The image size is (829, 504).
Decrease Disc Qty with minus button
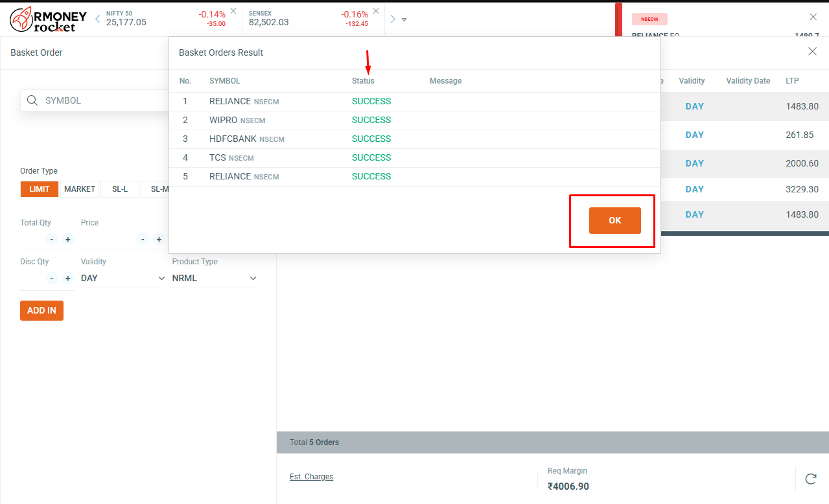[x=52, y=279]
